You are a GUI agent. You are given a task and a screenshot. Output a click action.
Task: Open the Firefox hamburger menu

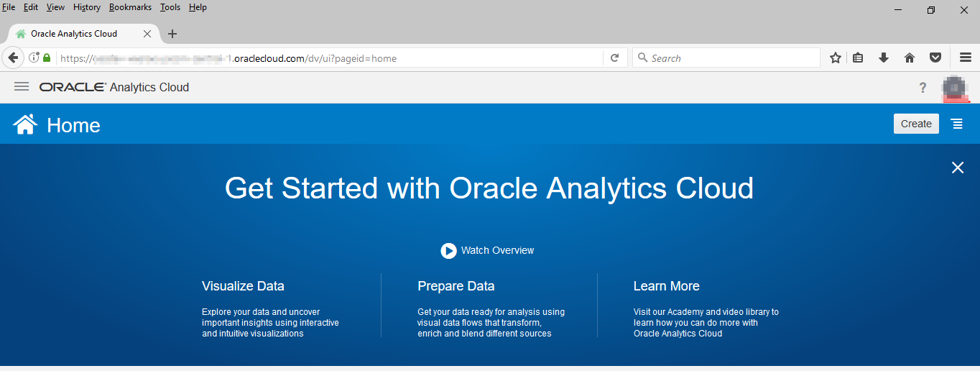(965, 58)
